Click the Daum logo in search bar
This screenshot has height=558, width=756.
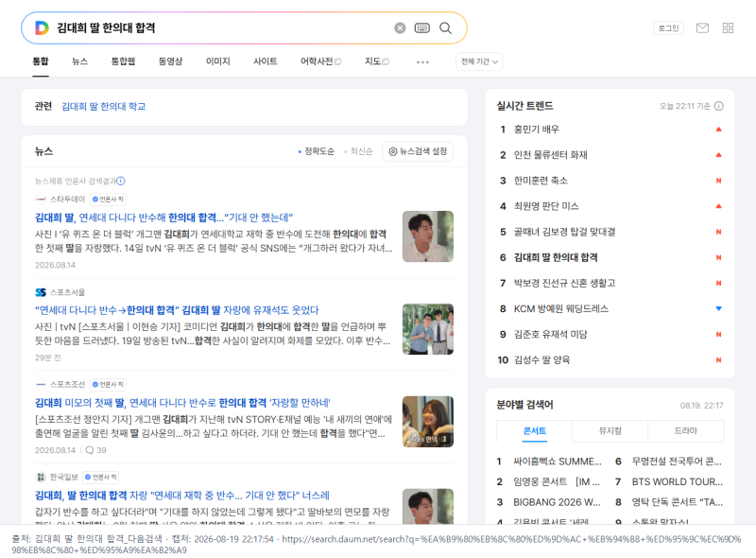42,28
